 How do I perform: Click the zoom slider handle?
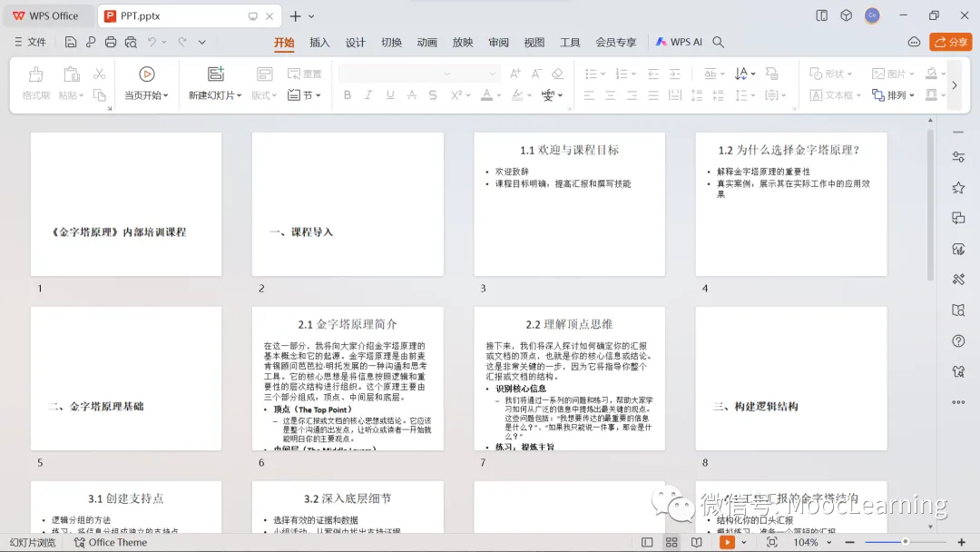905,542
